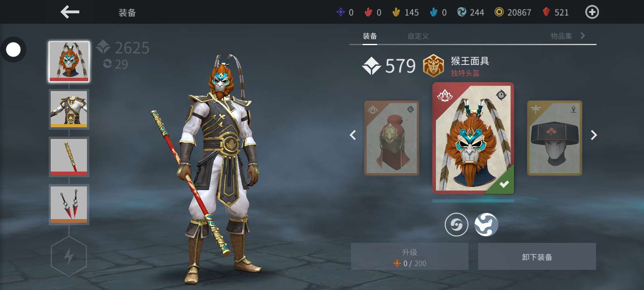Switch to the 装备 tab
Image resolution: width=644 pixels, height=290 pixels.
pos(370,36)
